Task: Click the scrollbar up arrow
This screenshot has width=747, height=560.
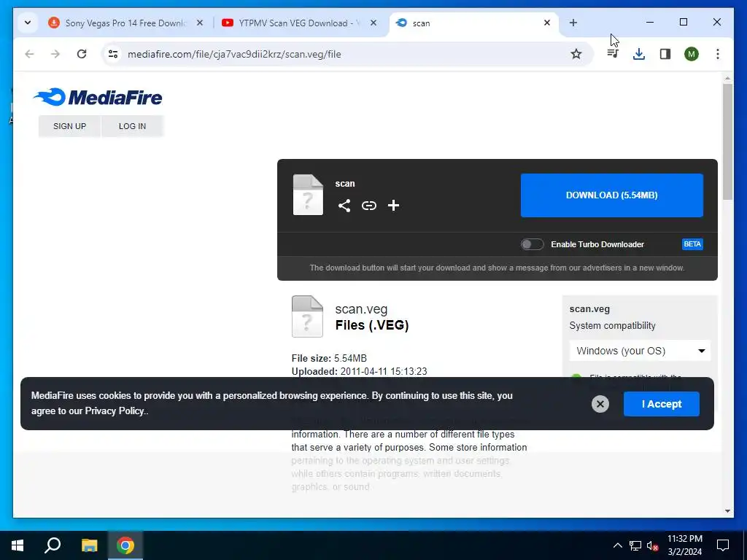Action: pyautogui.click(x=727, y=77)
